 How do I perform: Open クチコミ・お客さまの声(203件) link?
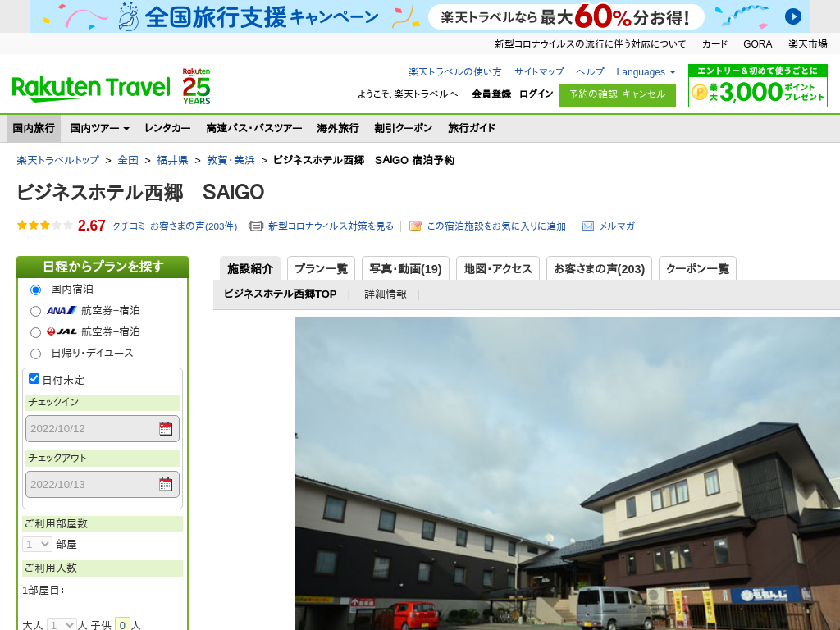(175, 226)
